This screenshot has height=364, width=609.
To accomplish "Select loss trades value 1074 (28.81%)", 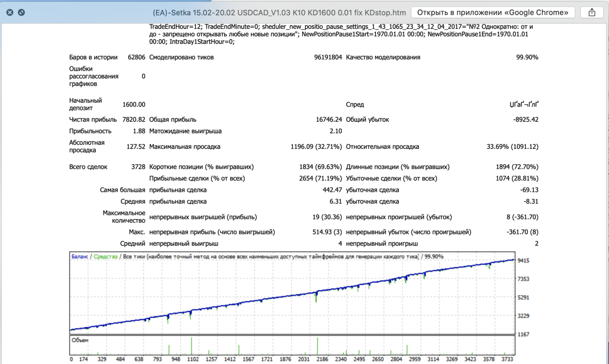I will pyautogui.click(x=517, y=178).
